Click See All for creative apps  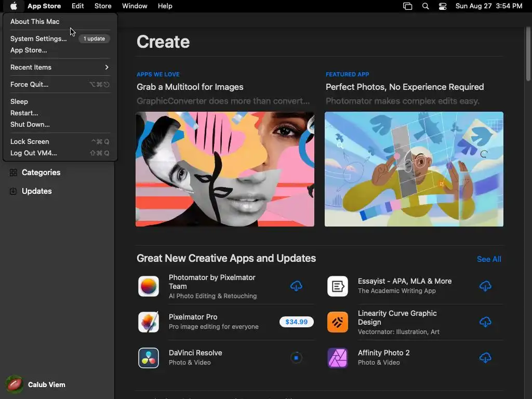pyautogui.click(x=489, y=259)
